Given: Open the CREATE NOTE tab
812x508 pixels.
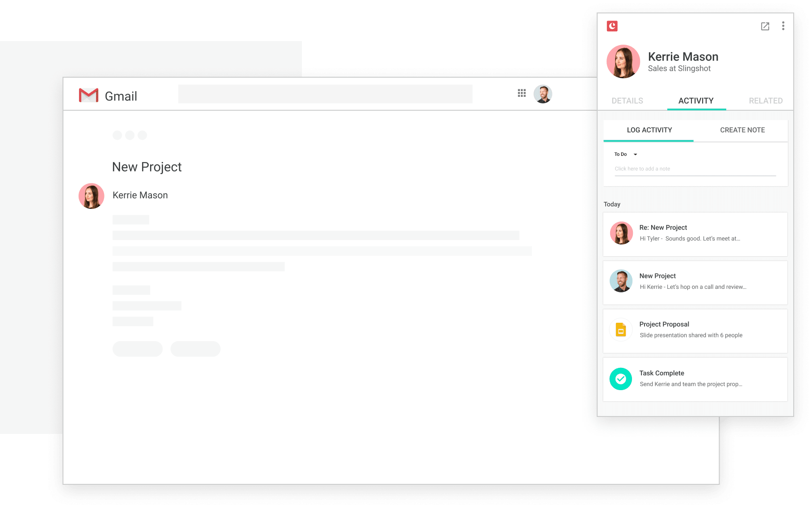Looking at the screenshot, I should (x=742, y=130).
